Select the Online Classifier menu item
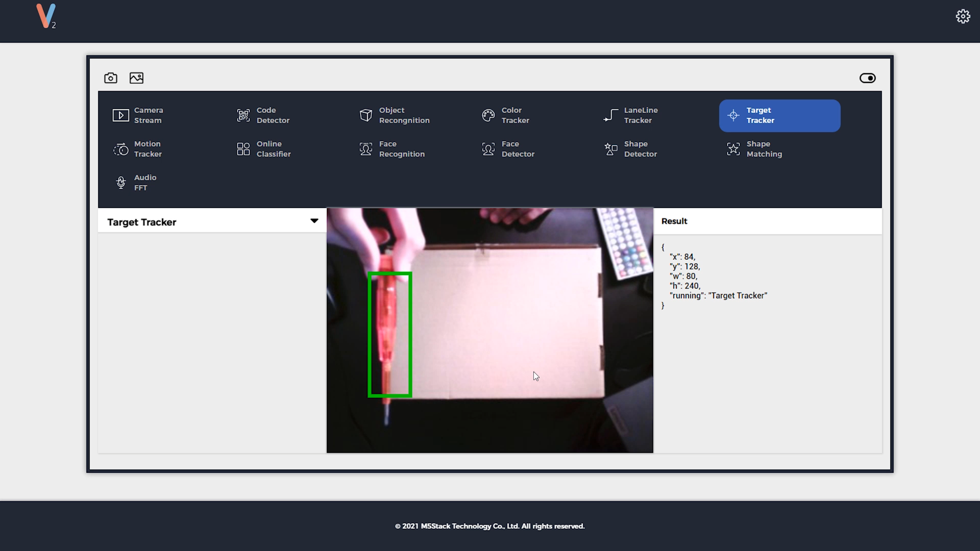The height and width of the screenshot is (551, 980). pos(273,148)
